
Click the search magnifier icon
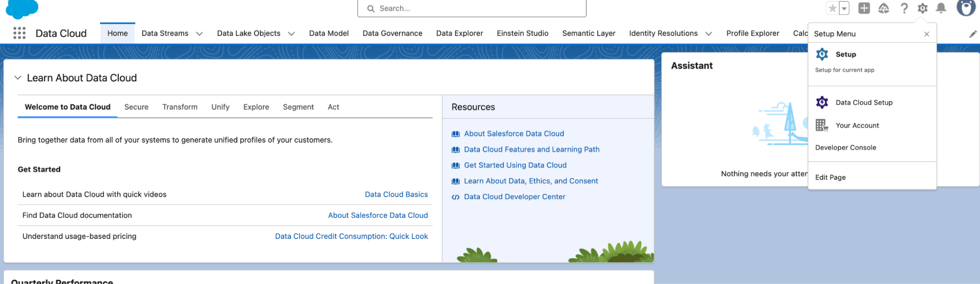pyautogui.click(x=371, y=8)
